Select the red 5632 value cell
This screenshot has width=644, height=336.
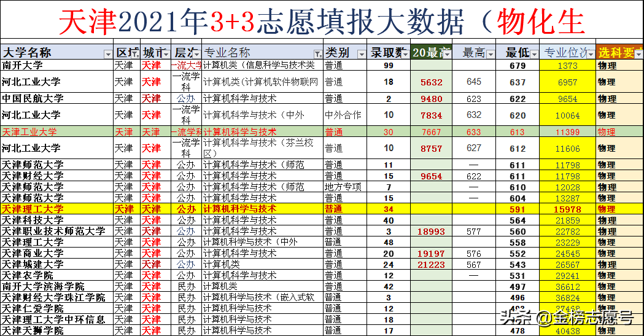click(x=431, y=82)
